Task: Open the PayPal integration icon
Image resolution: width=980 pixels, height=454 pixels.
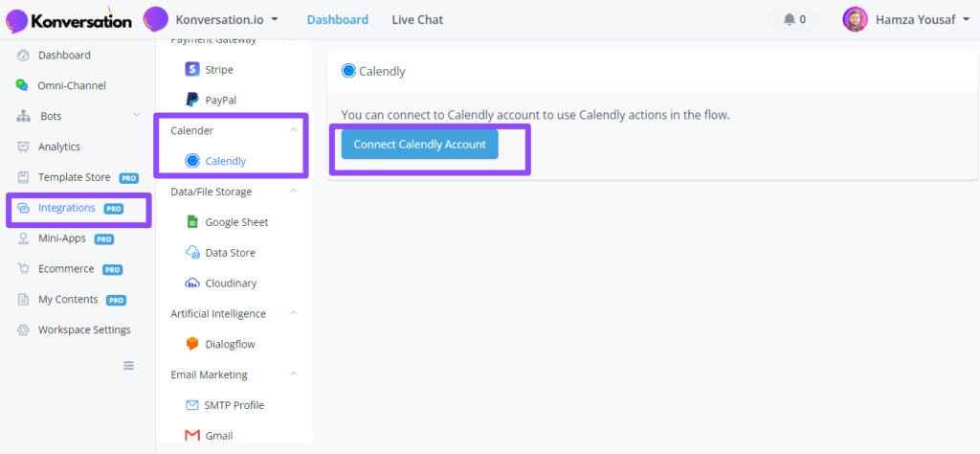Action: click(x=192, y=100)
